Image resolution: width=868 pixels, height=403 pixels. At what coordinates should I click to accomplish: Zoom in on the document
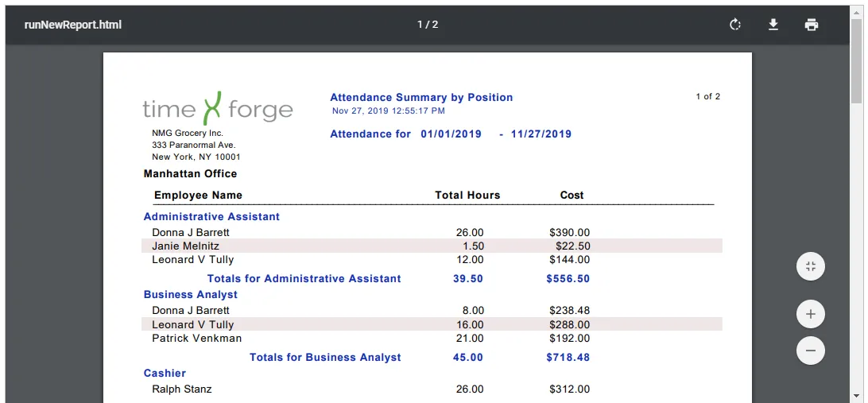coord(811,315)
